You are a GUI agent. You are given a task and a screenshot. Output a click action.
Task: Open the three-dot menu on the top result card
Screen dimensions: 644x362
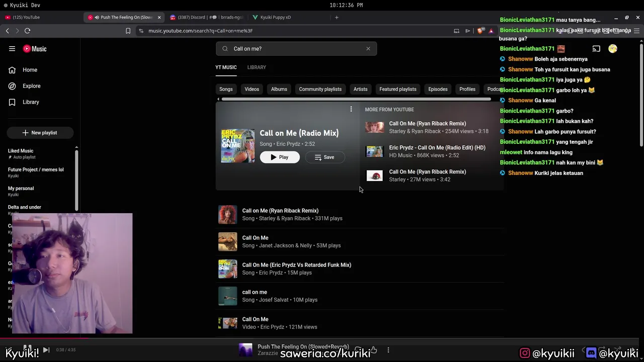tap(351, 109)
